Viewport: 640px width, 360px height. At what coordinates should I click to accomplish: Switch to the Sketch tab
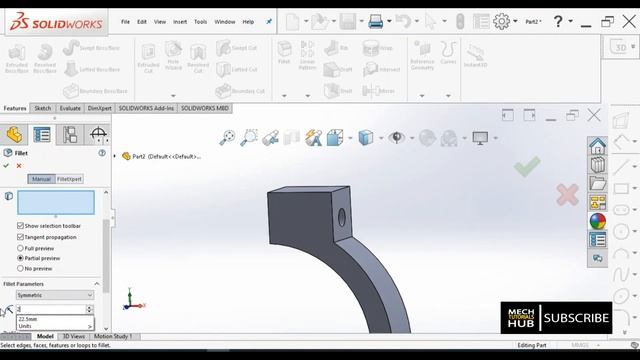coord(42,108)
